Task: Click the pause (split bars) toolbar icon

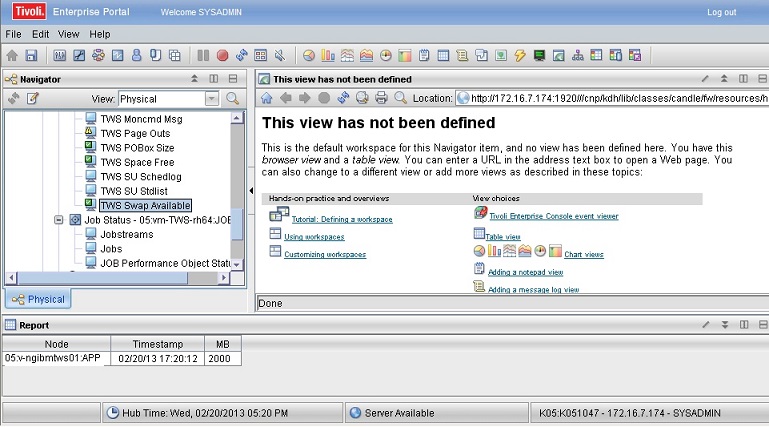Action: pos(203,55)
